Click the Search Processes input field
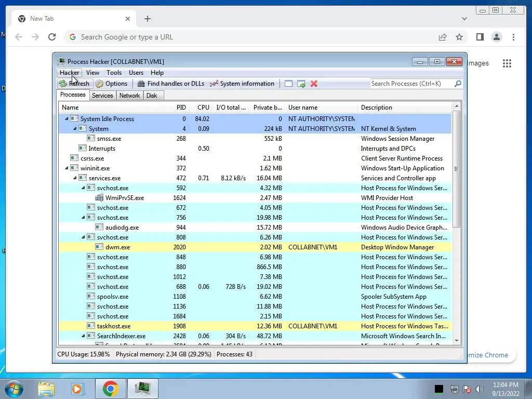Viewport: 532px width, 399px height. tap(412, 84)
